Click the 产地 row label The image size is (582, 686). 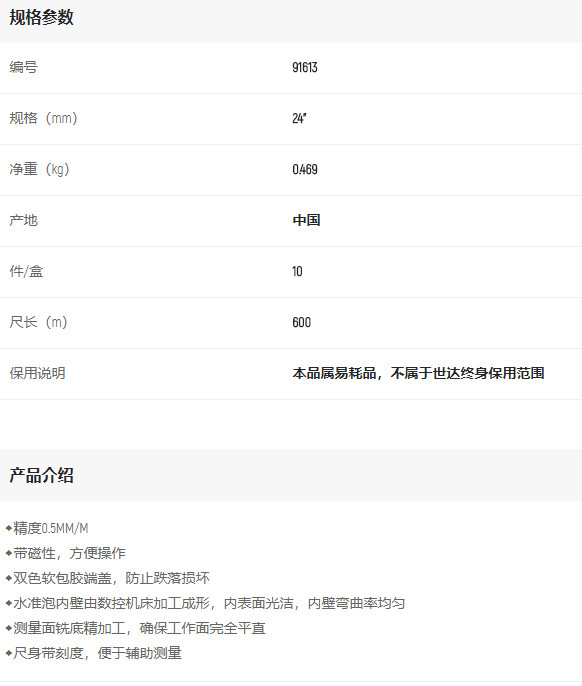tap(24, 220)
